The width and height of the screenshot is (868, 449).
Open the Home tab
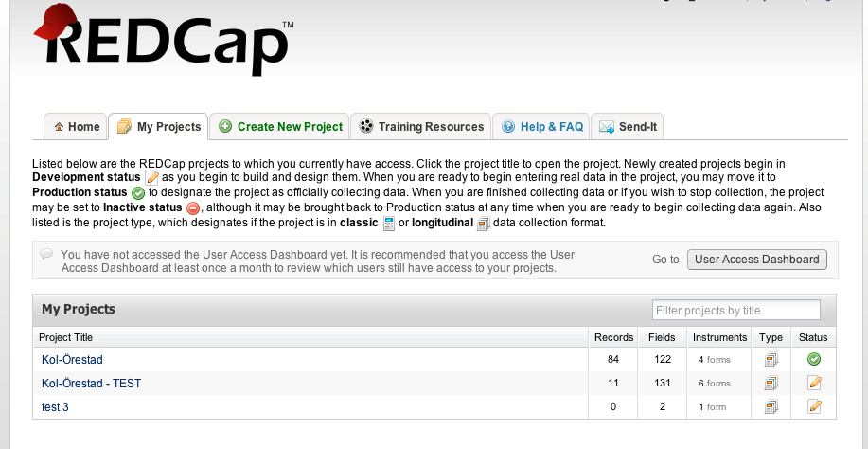[76, 127]
